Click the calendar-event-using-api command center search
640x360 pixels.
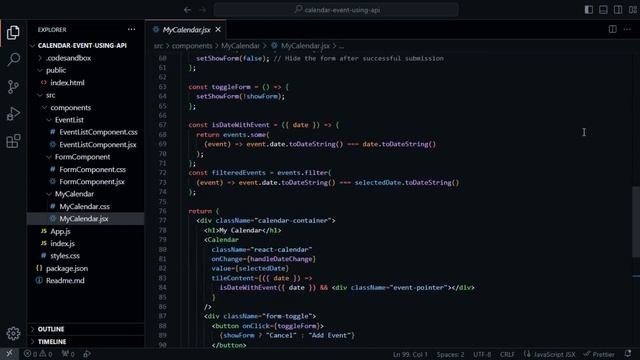pyautogui.click(x=336, y=10)
